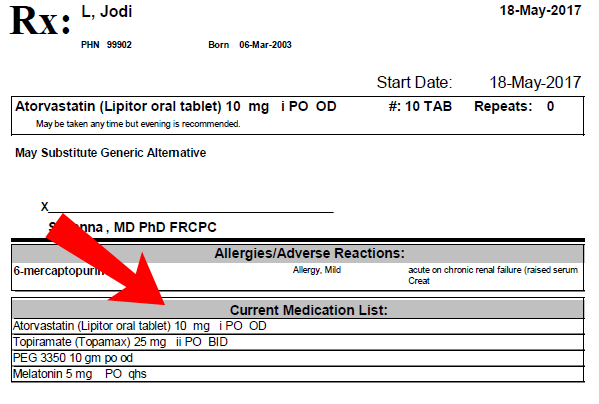
Task: Click May Substitute Generic Alternative text
Action: [x=110, y=153]
